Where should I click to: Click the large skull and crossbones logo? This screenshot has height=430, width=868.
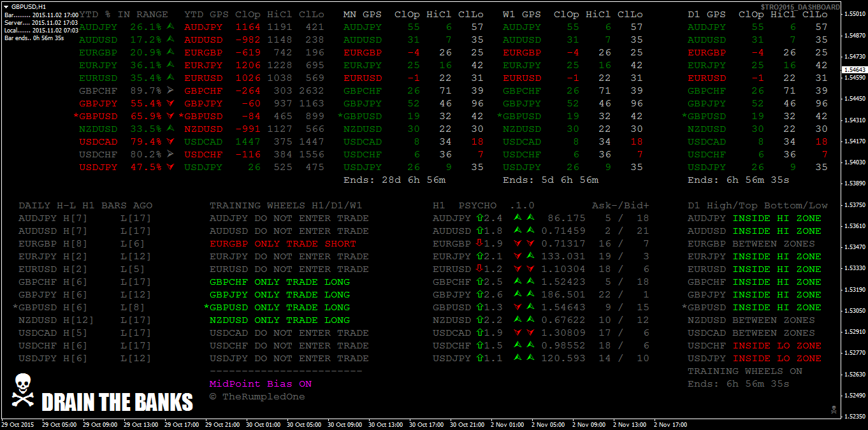tap(22, 391)
